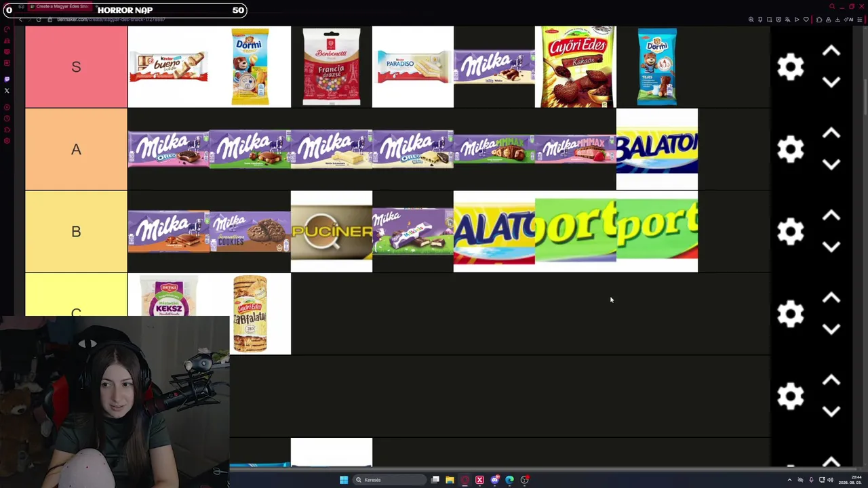Move the S tier row down

point(831,82)
